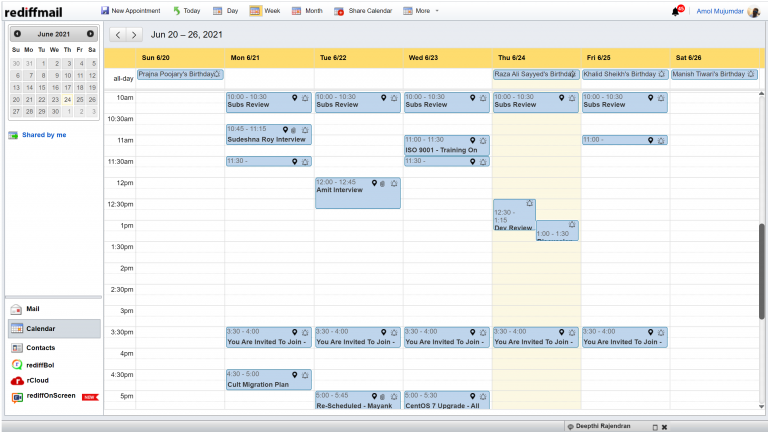This screenshot has width=768, height=432.
Task: Click reminder bell on Thursday 1:00-1:30 event
Action: (572, 224)
